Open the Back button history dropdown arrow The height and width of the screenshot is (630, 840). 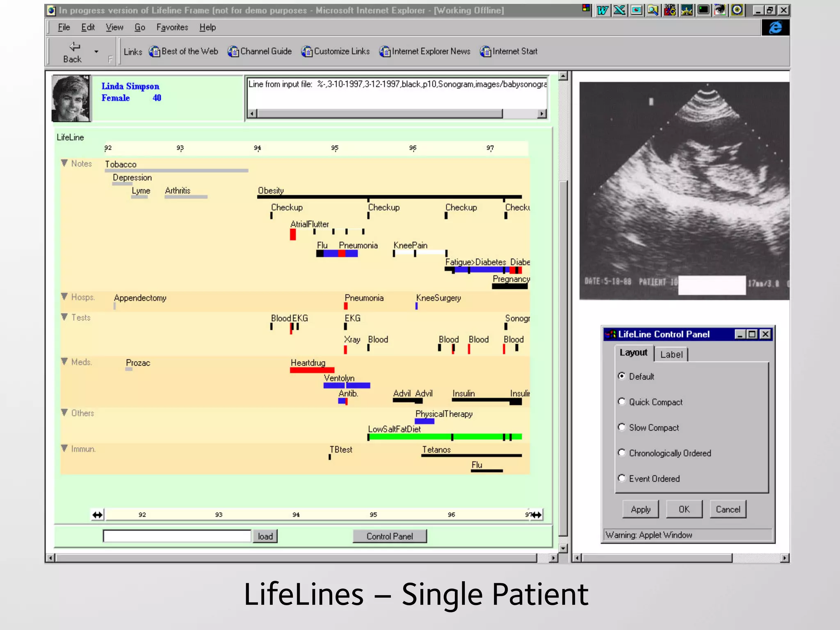pyautogui.click(x=96, y=52)
